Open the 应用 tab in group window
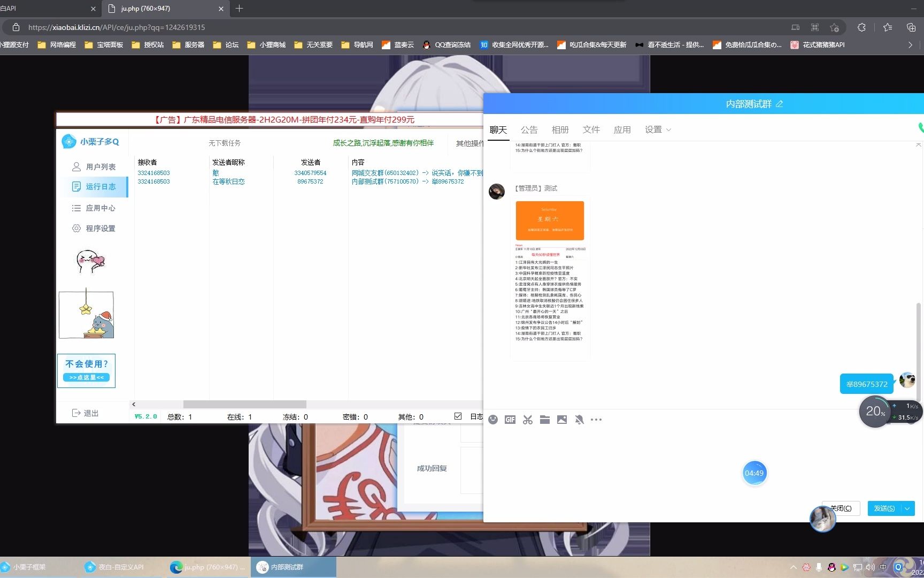This screenshot has width=924, height=578. click(x=622, y=130)
